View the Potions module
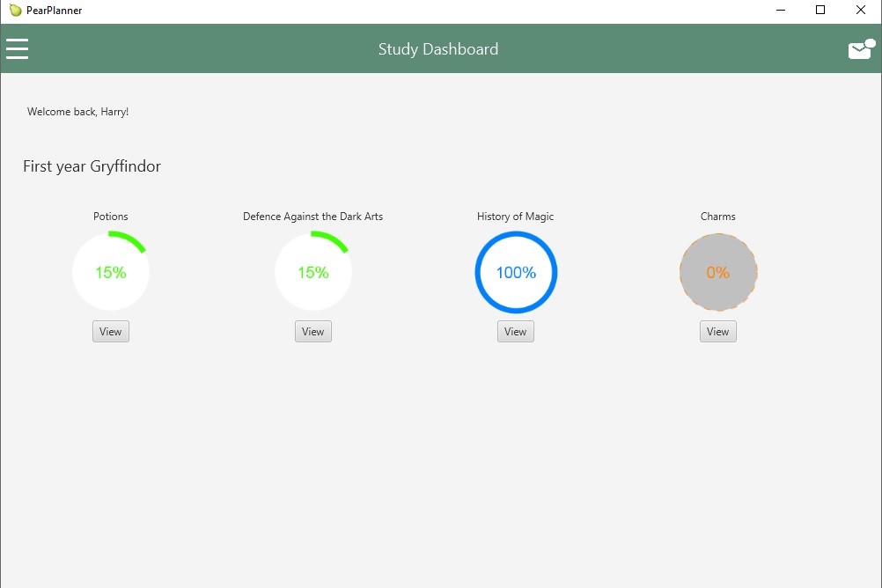 click(x=111, y=332)
